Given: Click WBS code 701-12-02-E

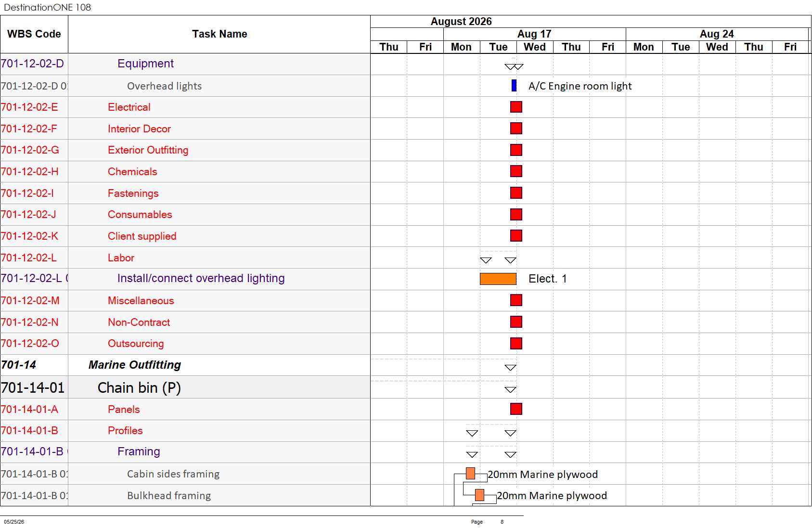Looking at the screenshot, I should click(29, 107).
